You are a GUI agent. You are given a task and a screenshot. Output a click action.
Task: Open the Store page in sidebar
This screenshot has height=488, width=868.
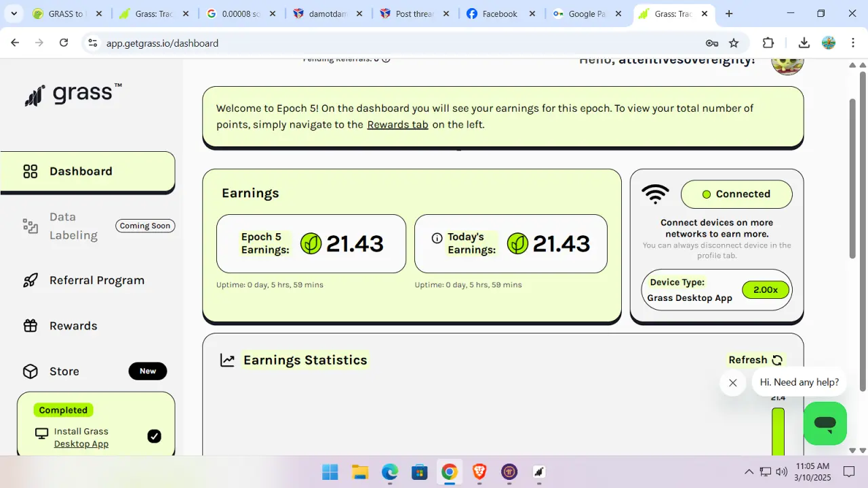pyautogui.click(x=64, y=371)
